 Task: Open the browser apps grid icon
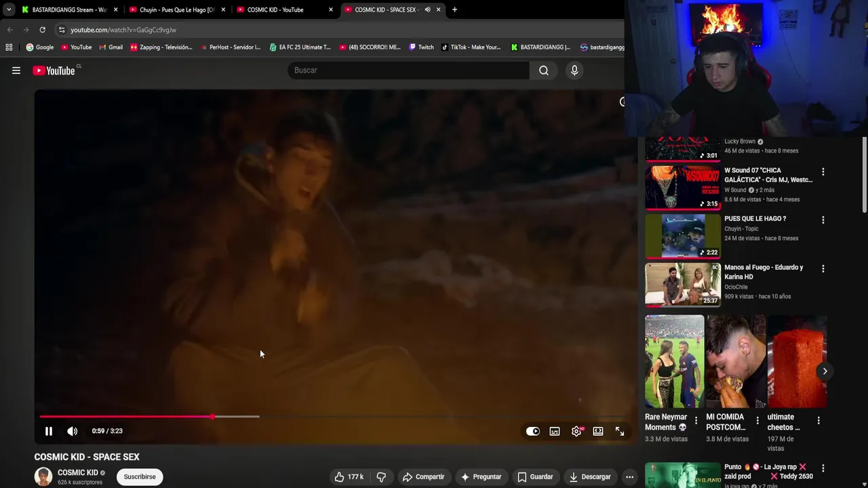click(x=9, y=47)
